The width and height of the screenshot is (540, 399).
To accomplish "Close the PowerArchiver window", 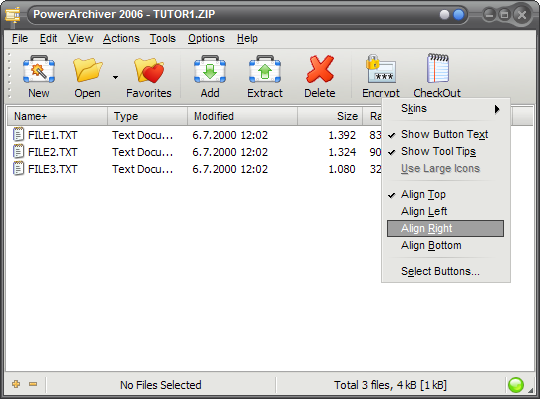I will tap(522, 15).
